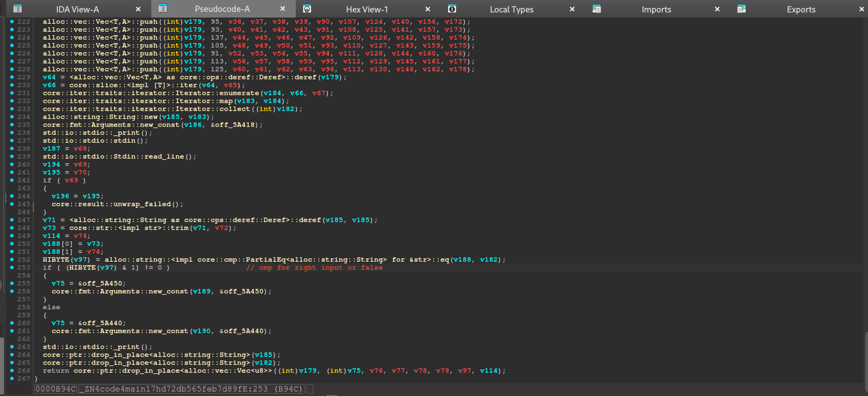Close the Imports tab
This screenshot has height=396, width=868.
[717, 9]
